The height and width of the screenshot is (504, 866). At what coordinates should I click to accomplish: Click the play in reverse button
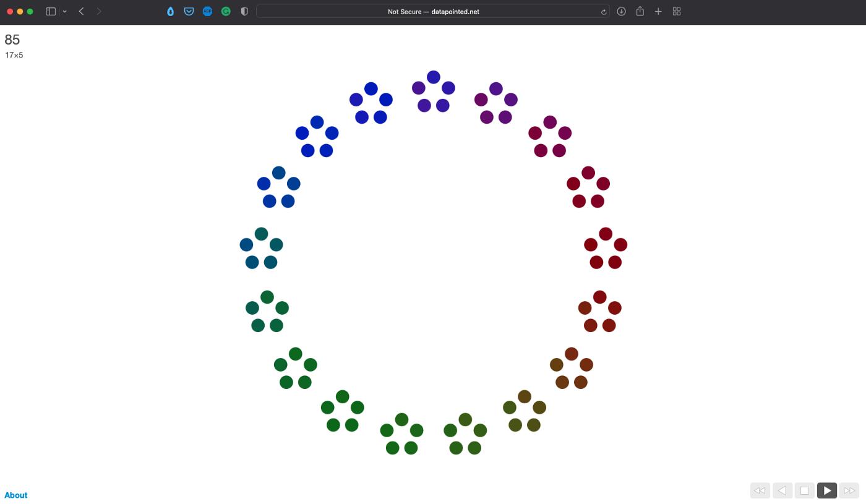[782, 490]
